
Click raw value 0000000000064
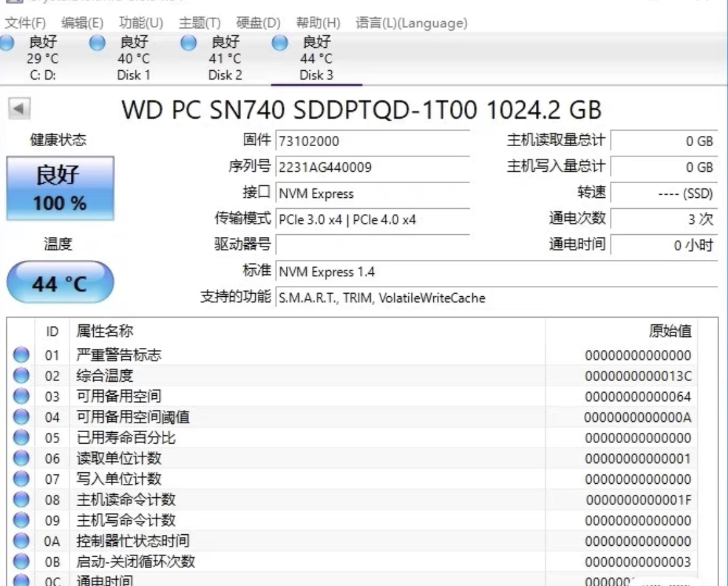(638, 396)
